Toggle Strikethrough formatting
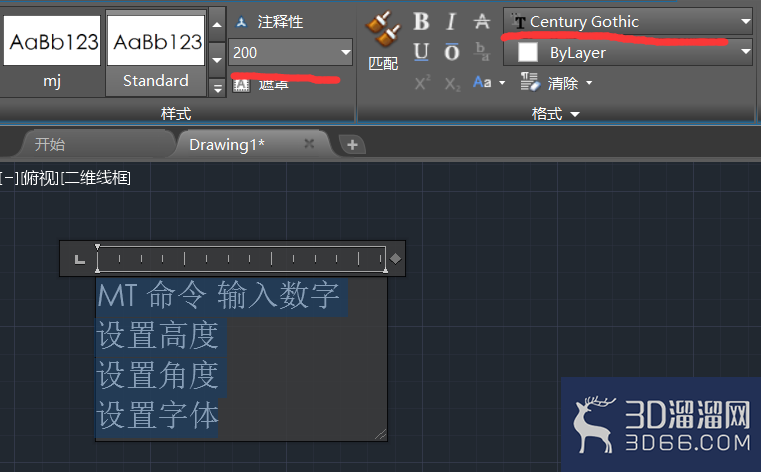The height and width of the screenshot is (472, 761). [x=482, y=21]
